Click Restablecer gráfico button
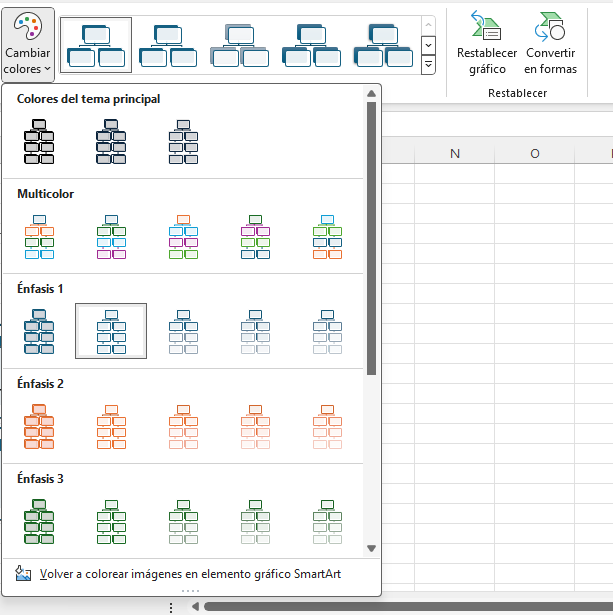This screenshot has width=613, height=615. 487,43
